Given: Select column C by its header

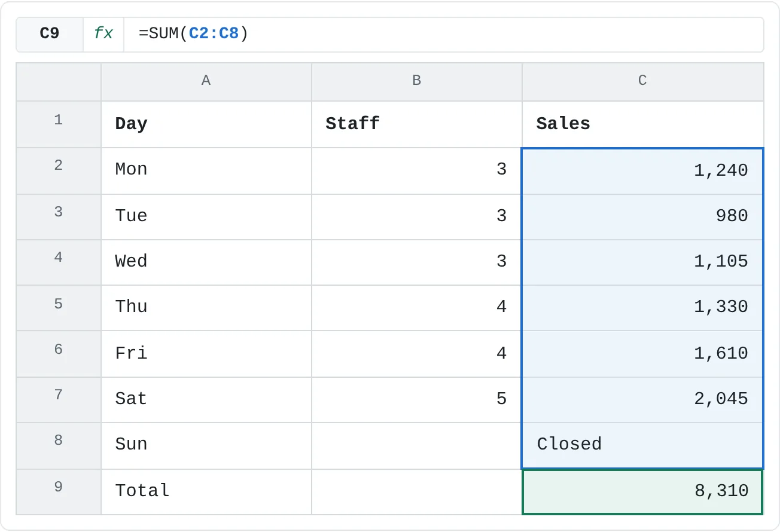Looking at the screenshot, I should pyautogui.click(x=643, y=82).
